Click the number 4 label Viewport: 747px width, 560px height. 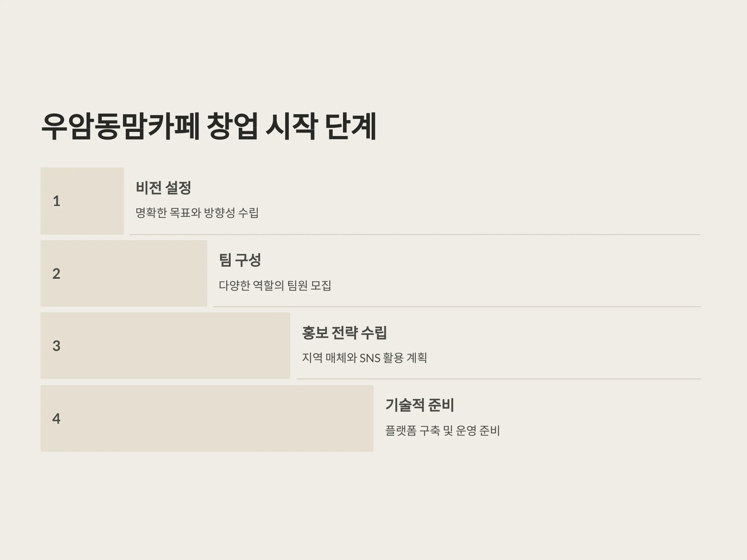[x=56, y=418]
